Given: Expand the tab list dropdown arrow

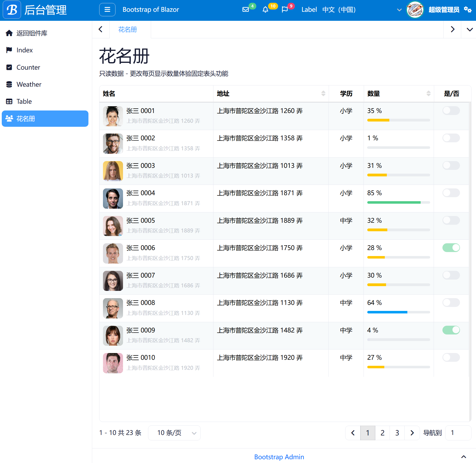Looking at the screenshot, I should tap(469, 29).
